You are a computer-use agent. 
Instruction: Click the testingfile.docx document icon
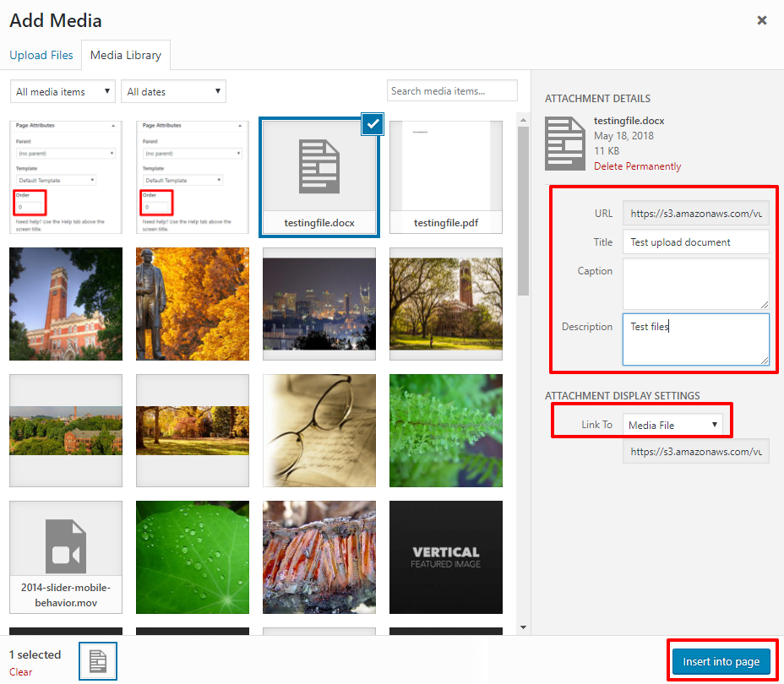point(318,167)
